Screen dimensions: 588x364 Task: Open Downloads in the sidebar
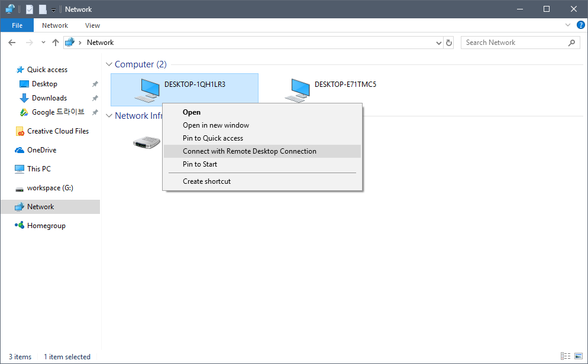[49, 98]
